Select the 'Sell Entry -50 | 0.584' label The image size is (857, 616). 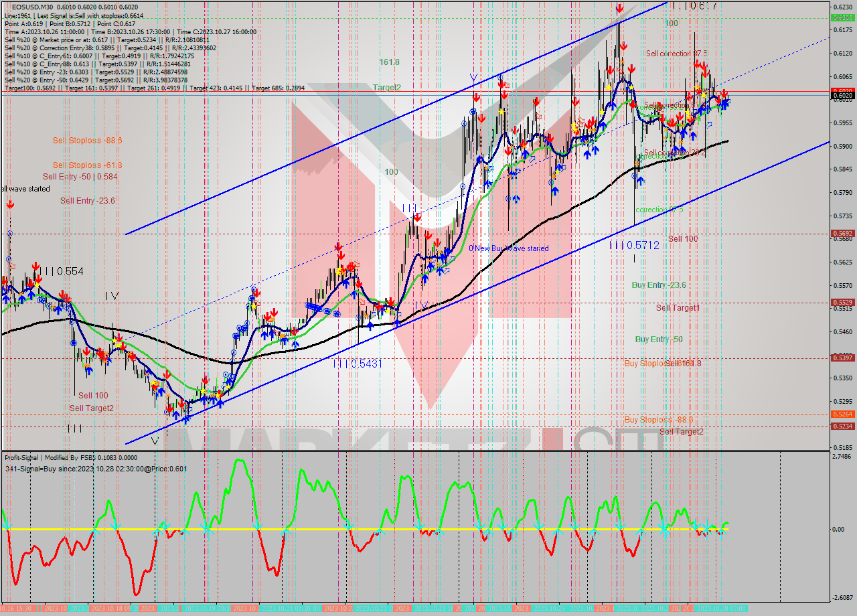(80, 177)
